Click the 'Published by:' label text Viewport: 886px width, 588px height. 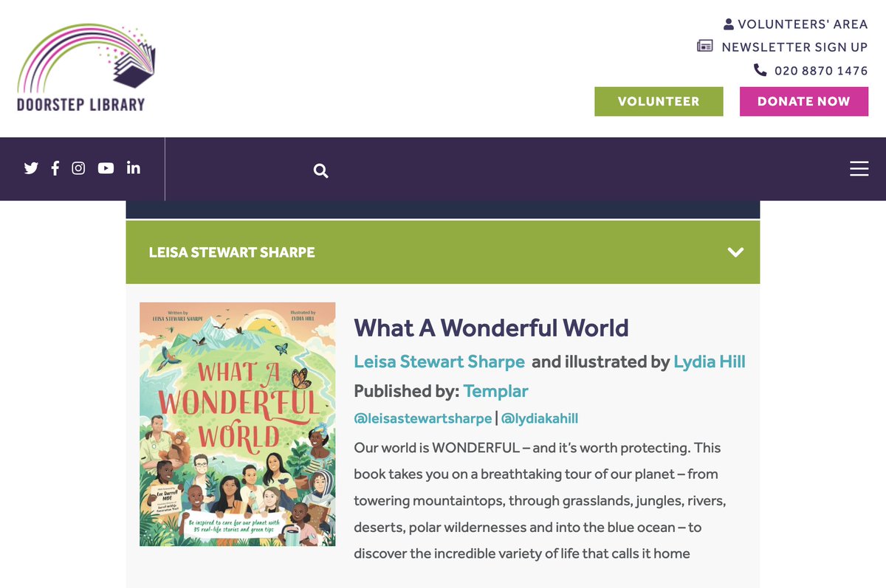(x=407, y=391)
